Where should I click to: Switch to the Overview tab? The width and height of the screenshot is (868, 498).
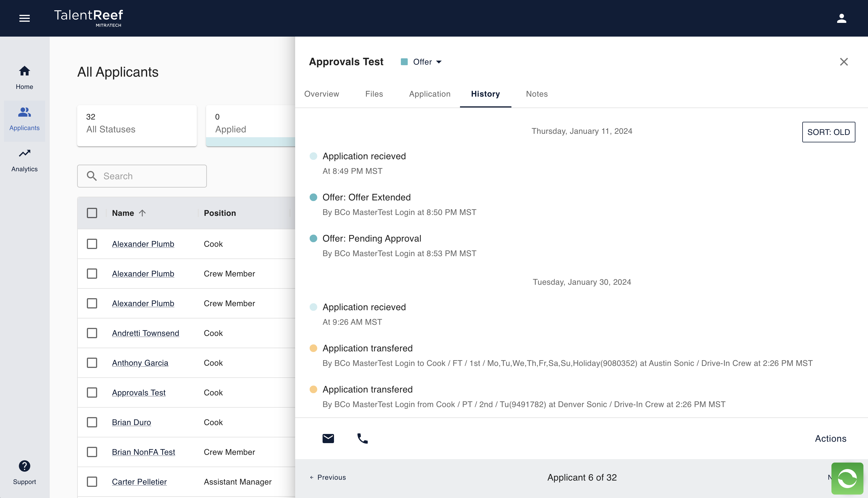point(321,94)
